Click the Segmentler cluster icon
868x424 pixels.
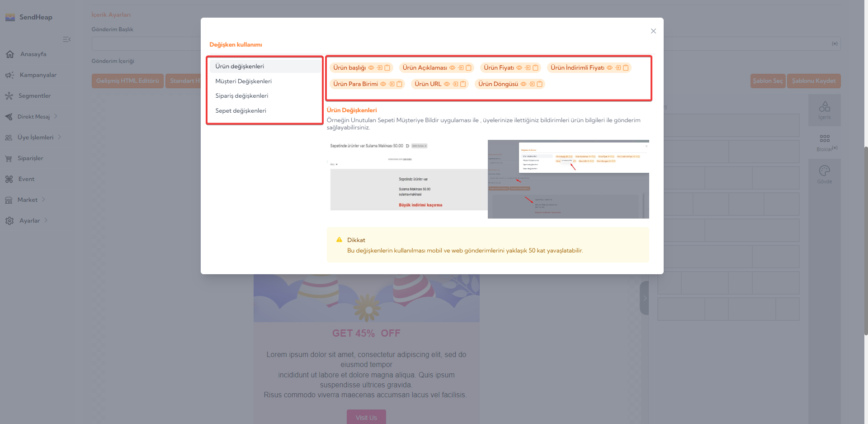click(x=9, y=96)
